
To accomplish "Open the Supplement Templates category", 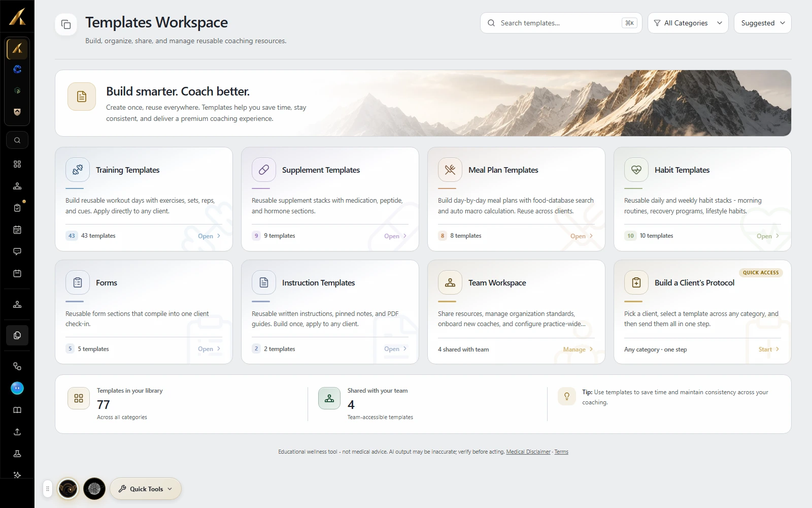I will click(x=395, y=236).
